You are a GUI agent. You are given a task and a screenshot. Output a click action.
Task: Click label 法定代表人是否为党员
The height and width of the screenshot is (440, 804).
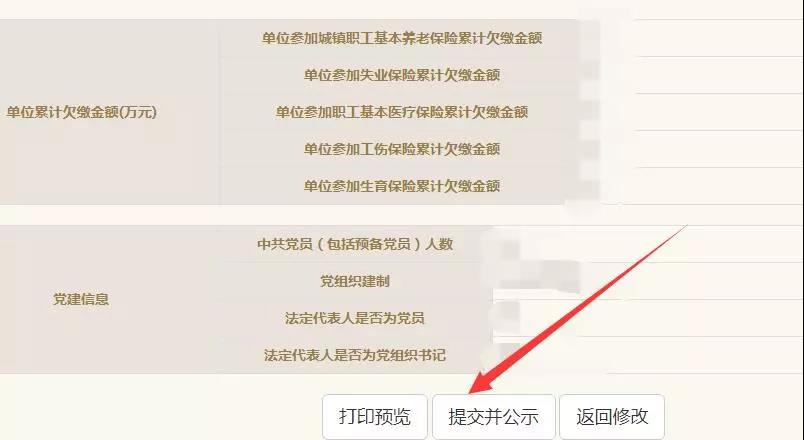tap(355, 318)
